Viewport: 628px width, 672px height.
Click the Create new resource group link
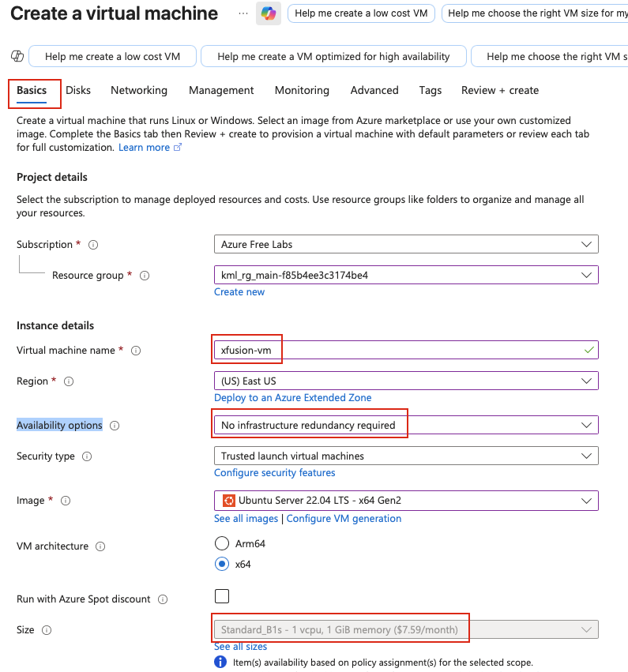pyautogui.click(x=239, y=292)
